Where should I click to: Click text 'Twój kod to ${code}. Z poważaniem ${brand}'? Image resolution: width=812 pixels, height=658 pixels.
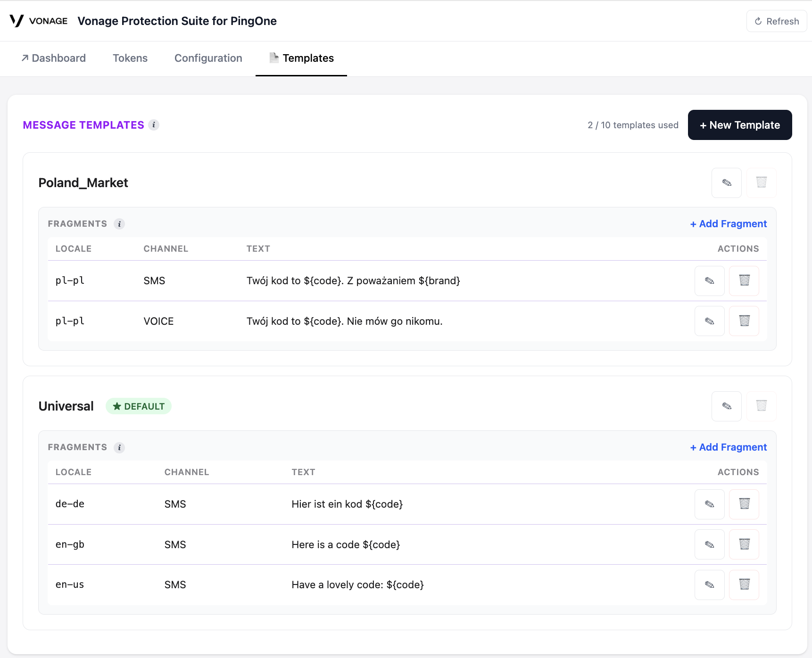353,281
